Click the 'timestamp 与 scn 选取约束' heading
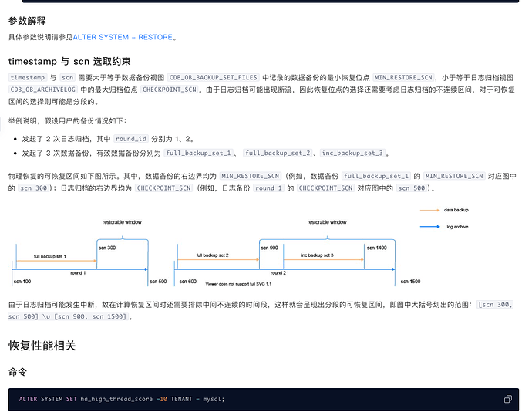The height and width of the screenshot is (419, 532). click(x=69, y=62)
